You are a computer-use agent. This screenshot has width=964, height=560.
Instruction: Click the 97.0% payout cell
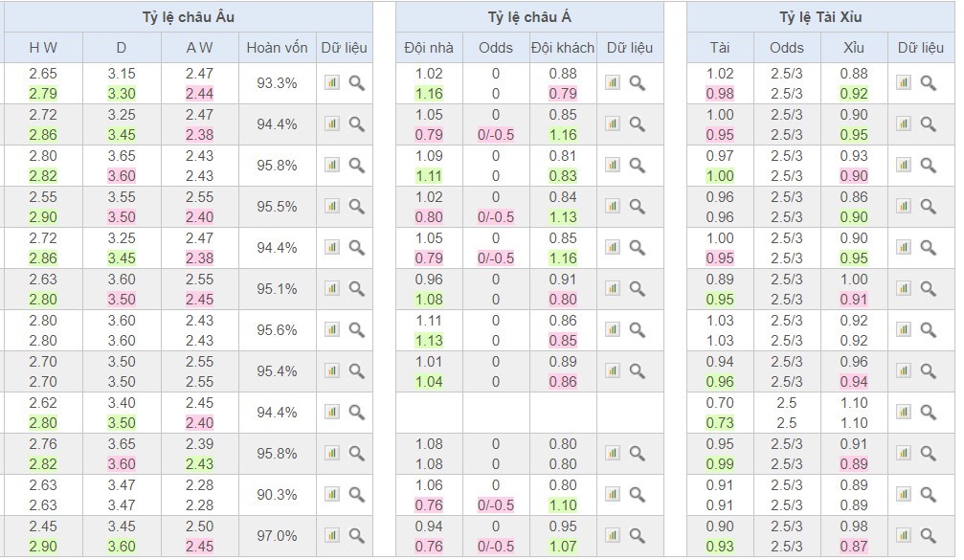pos(277,536)
